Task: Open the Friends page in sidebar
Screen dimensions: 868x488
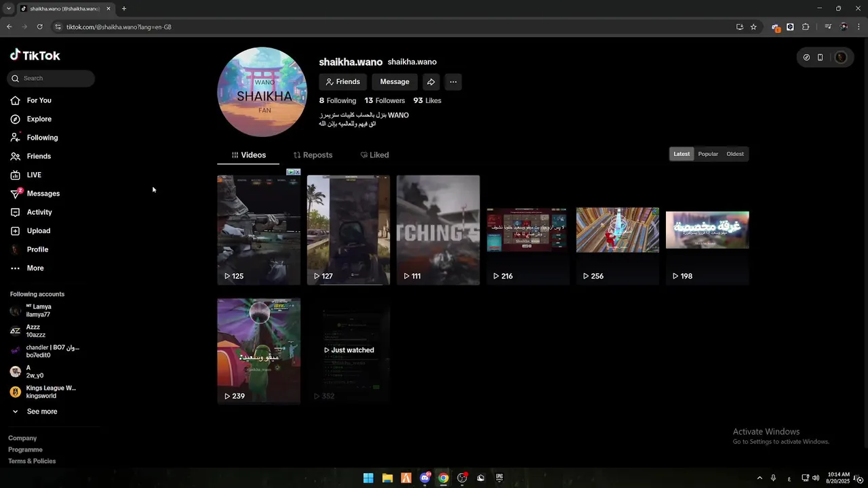Action: [x=31, y=157]
